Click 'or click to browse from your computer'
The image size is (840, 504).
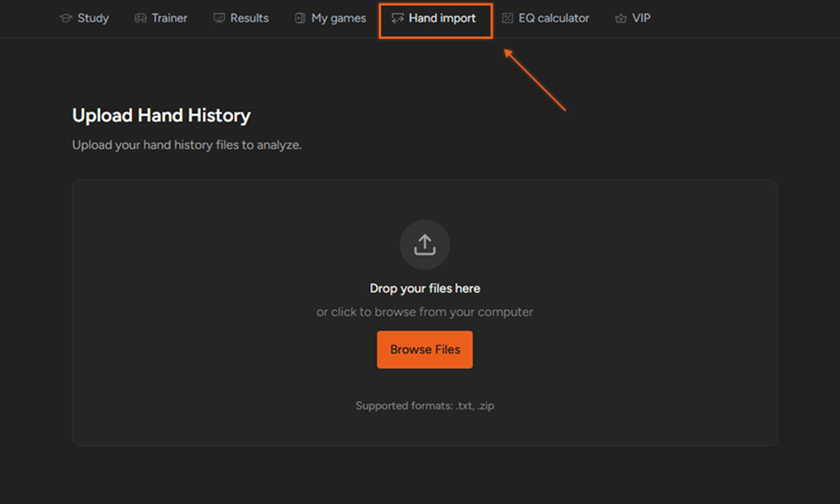425,311
